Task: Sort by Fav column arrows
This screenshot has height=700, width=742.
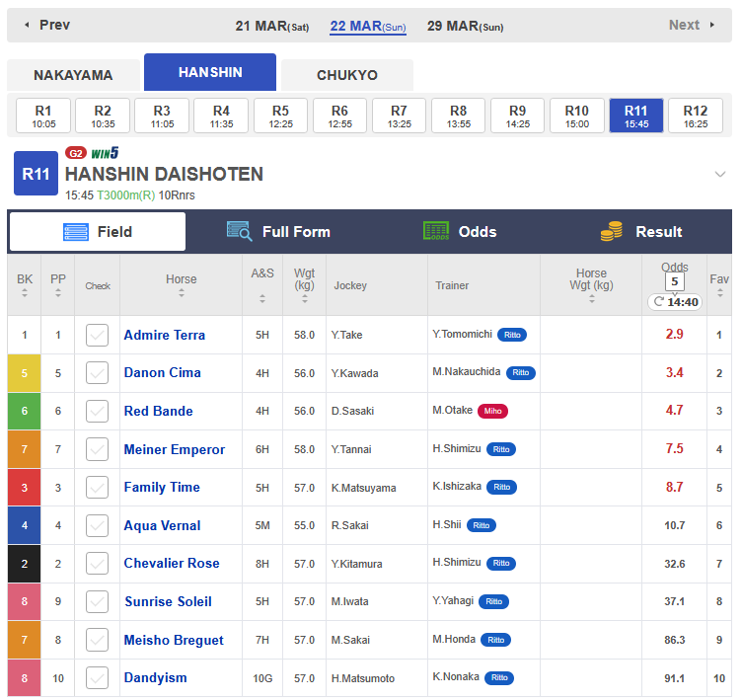Action: pyautogui.click(x=719, y=293)
